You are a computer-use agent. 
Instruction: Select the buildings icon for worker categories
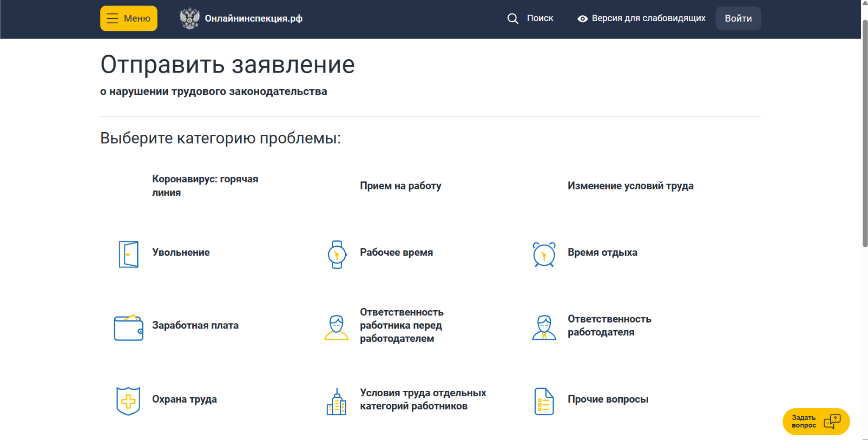coord(336,401)
